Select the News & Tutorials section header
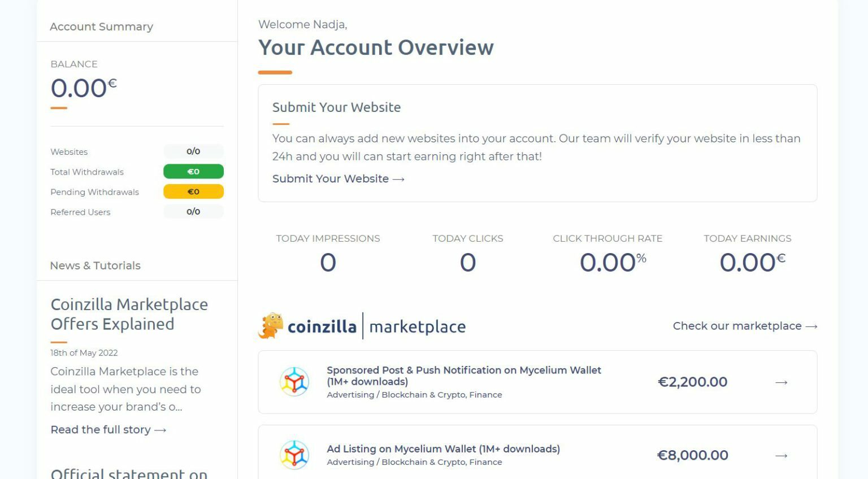This screenshot has width=868, height=479. point(95,265)
